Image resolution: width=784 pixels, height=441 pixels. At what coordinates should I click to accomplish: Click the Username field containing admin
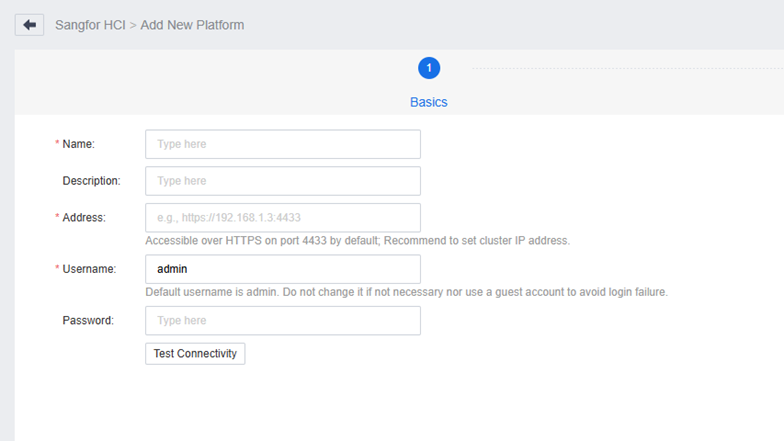pyautogui.click(x=283, y=269)
